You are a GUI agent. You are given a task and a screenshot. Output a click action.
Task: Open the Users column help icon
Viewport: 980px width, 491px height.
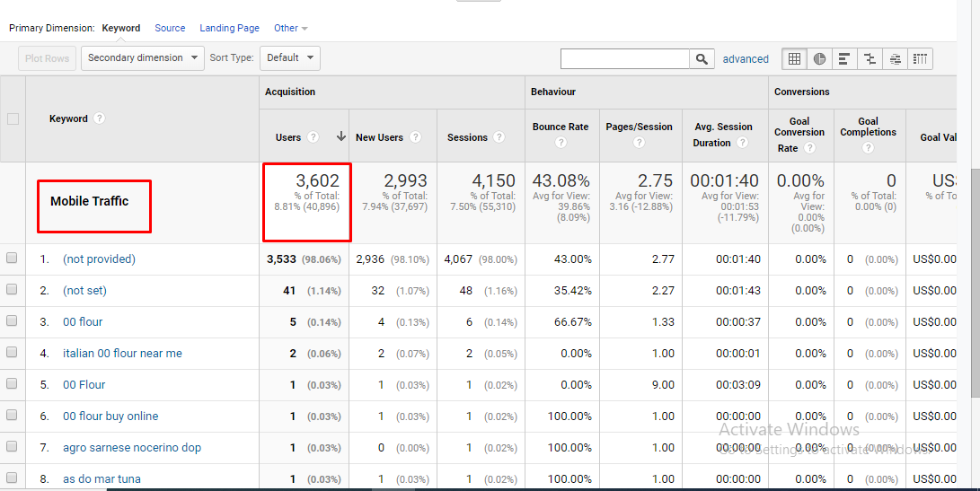(x=313, y=136)
